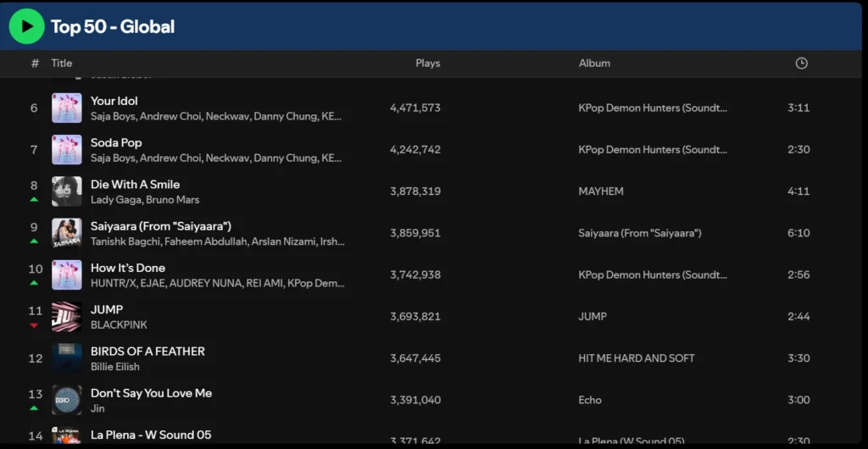This screenshot has width=868, height=449.
Task: Click the 3:00 duration for Don't Say You Love Me
Action: [x=798, y=401]
